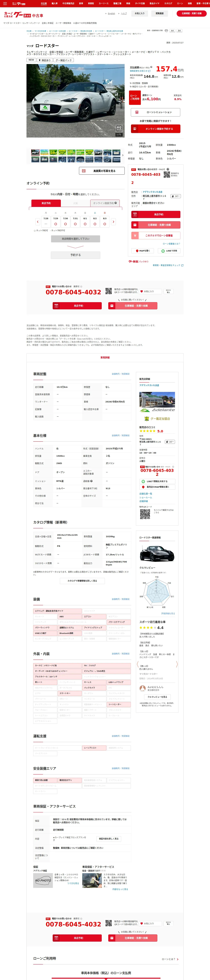Click 来店予約 button under large phone number
The width and height of the screenshot is (210, 980).
click(x=77, y=306)
